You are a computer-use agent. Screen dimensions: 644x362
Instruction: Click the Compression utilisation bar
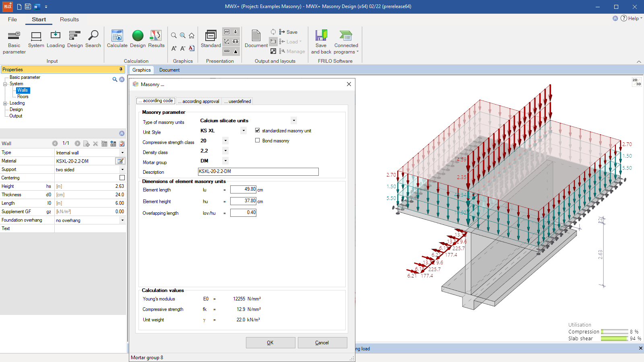[615, 332]
